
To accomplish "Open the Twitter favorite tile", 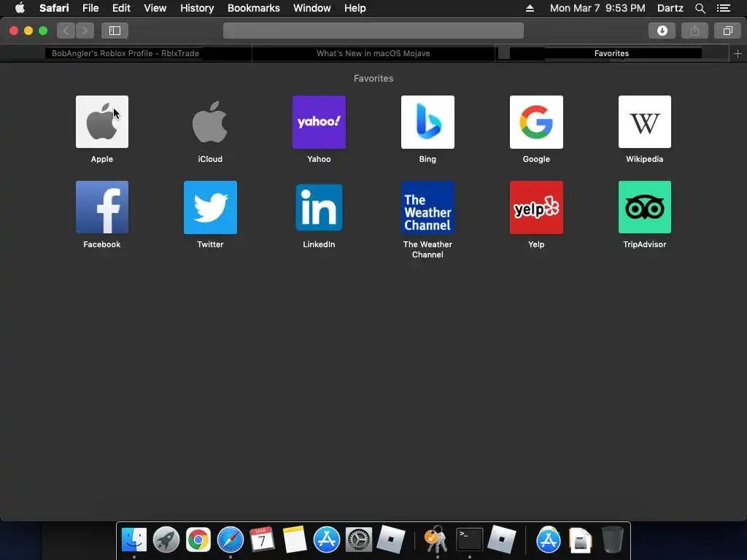I will tap(210, 207).
